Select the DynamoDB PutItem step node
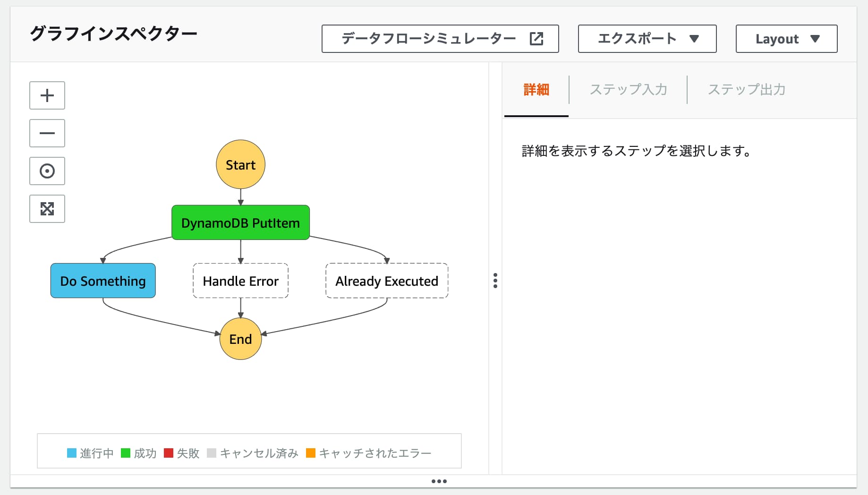Image resolution: width=868 pixels, height=495 pixels. 240,222
